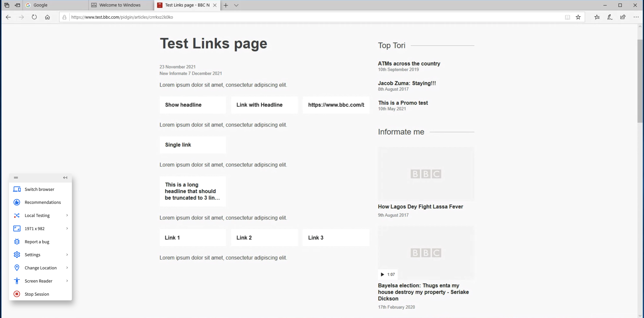The width and height of the screenshot is (644, 318).
Task: Stop the current session
Action: pos(37,294)
